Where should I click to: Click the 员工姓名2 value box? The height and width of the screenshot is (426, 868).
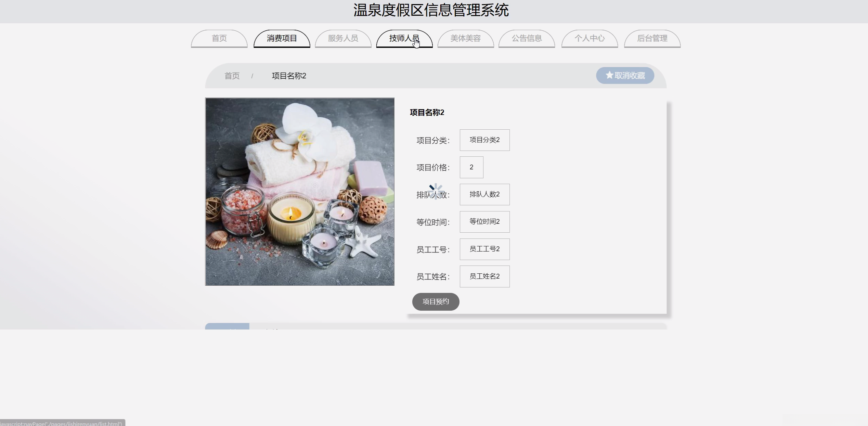[484, 276]
